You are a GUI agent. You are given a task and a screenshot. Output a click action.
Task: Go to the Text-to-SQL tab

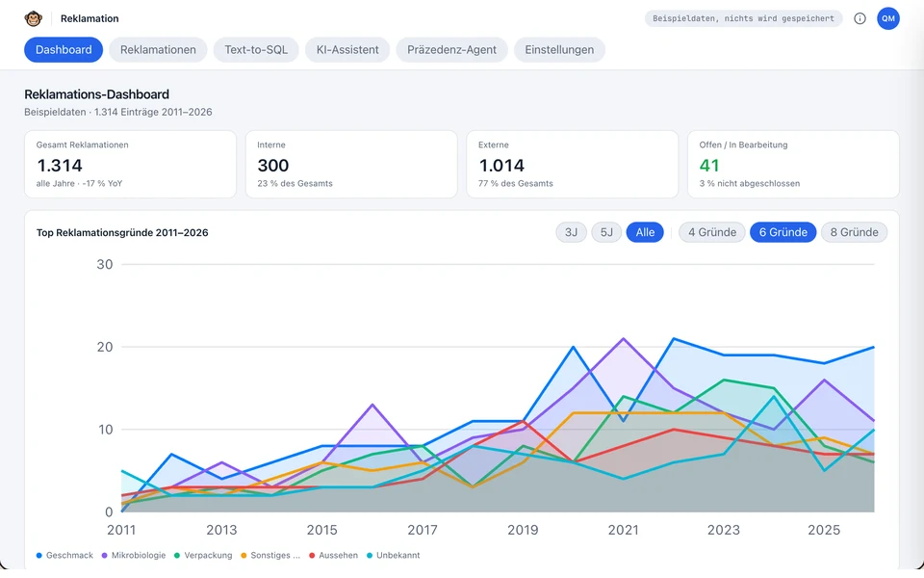coord(256,49)
